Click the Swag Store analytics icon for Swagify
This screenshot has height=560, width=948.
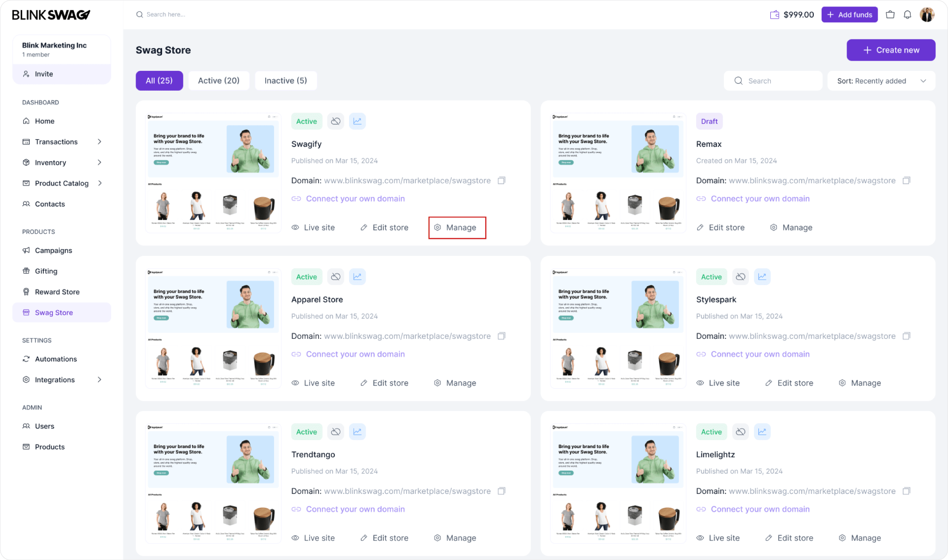357,121
